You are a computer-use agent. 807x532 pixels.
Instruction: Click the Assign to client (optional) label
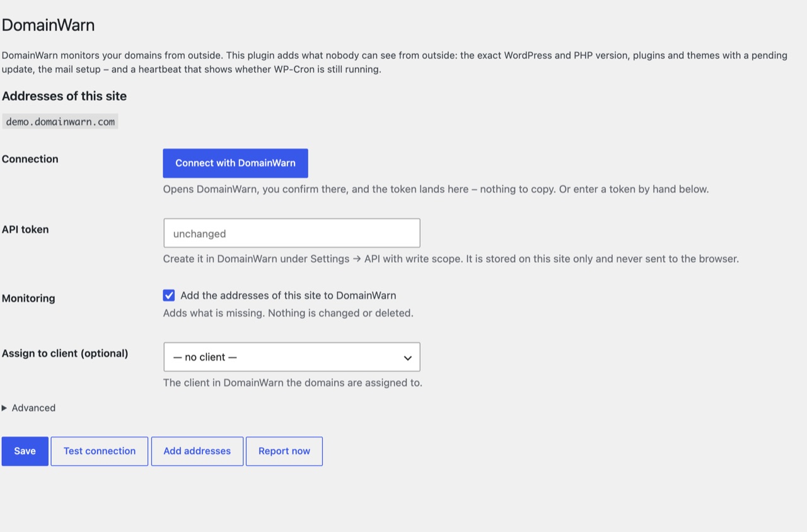65,353
